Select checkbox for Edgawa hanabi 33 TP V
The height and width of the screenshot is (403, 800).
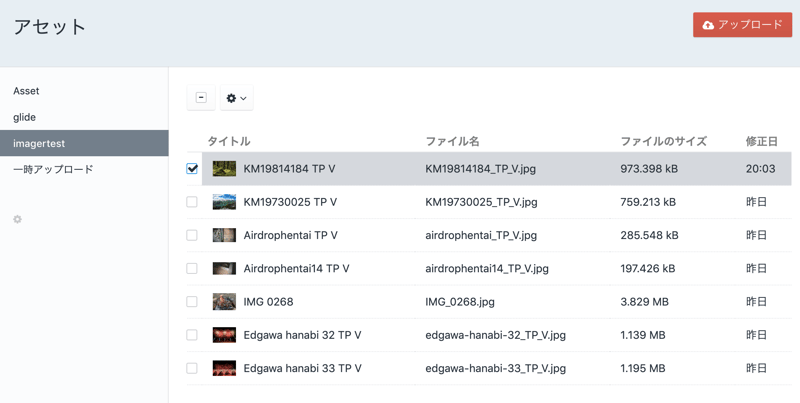click(x=192, y=368)
